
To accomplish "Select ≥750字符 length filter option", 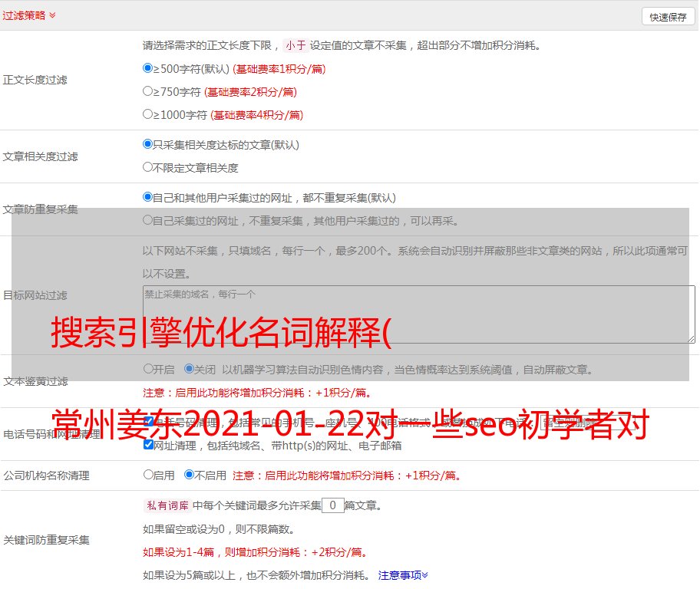I will pos(147,91).
